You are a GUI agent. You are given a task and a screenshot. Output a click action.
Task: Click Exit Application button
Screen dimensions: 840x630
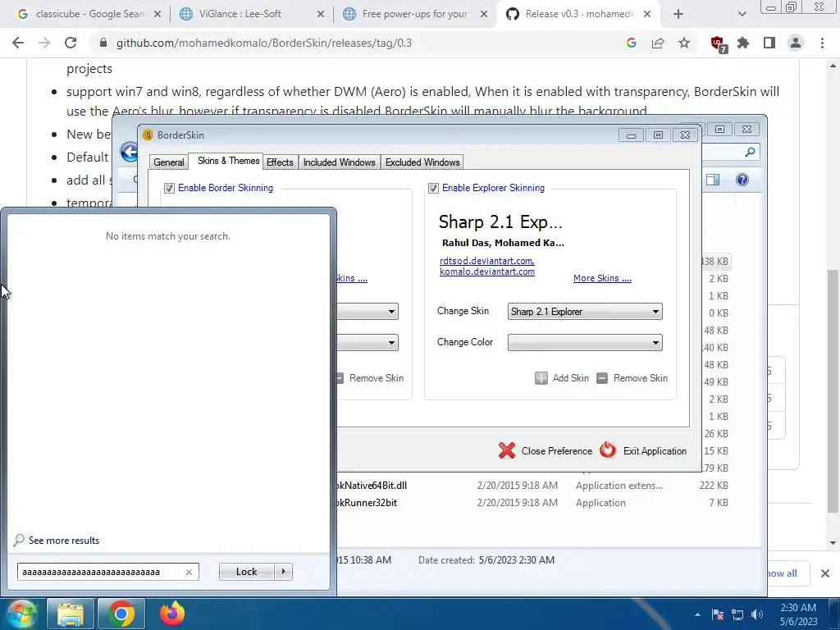click(643, 451)
